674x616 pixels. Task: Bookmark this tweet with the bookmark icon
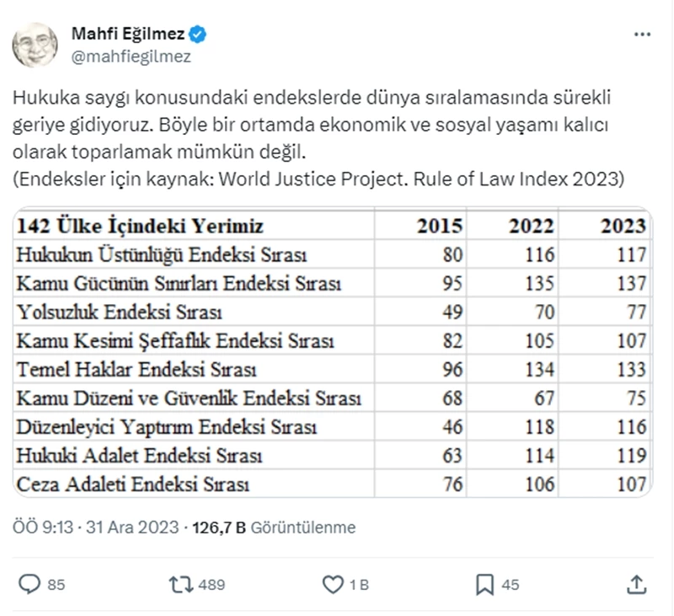coord(485,583)
